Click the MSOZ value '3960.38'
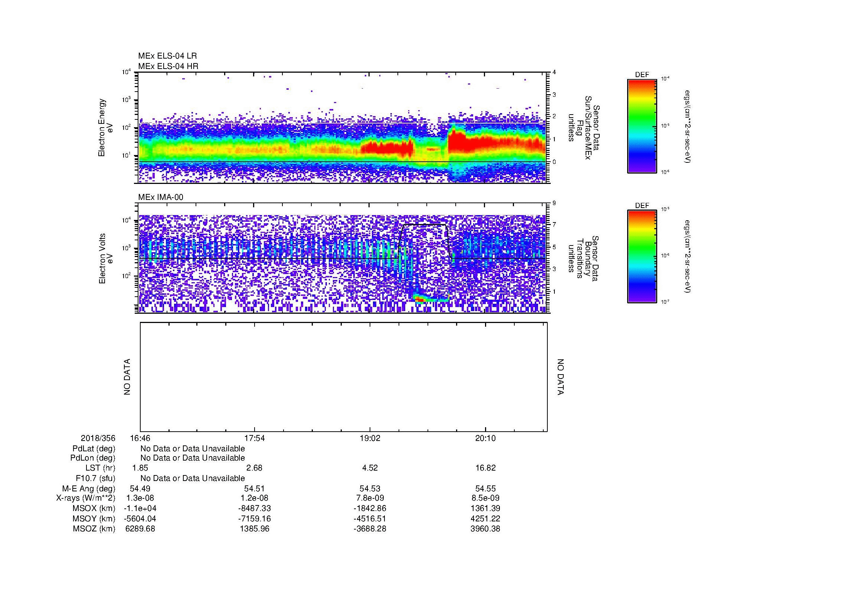 coord(485,529)
